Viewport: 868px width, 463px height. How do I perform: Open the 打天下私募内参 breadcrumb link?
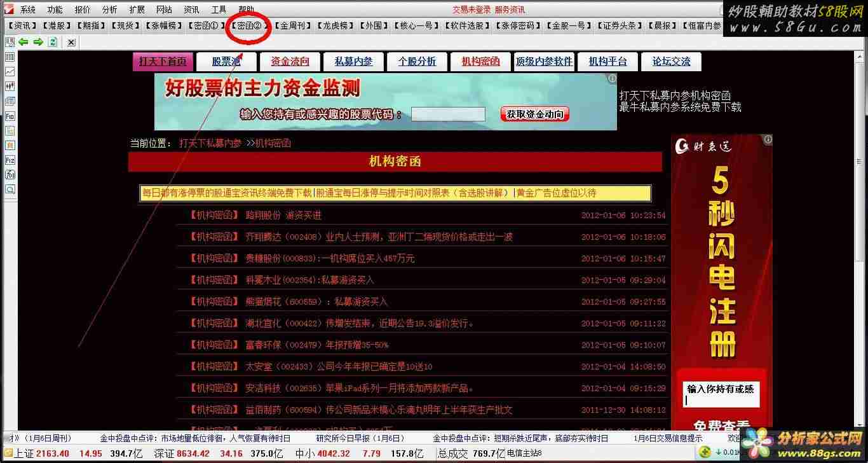point(210,144)
